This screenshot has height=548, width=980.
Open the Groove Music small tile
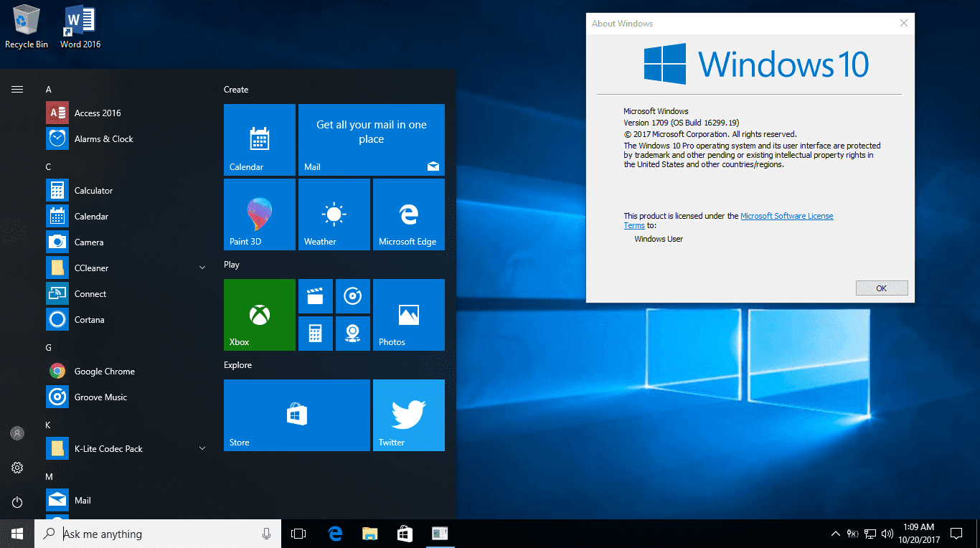coord(353,296)
